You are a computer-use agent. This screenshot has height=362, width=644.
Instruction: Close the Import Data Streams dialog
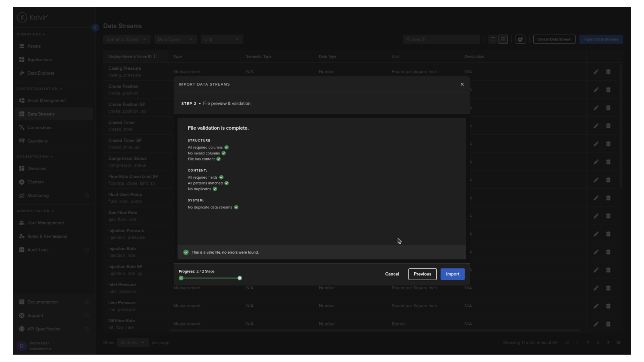[x=462, y=84]
